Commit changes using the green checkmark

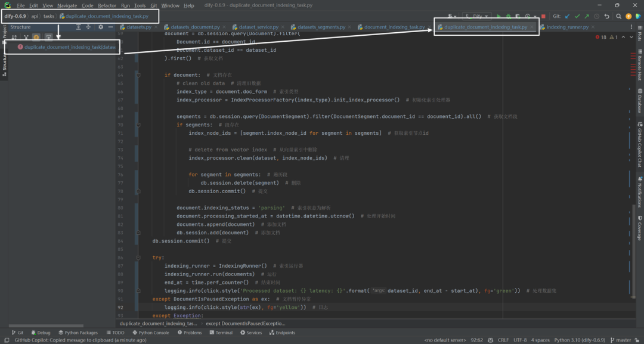tap(577, 17)
